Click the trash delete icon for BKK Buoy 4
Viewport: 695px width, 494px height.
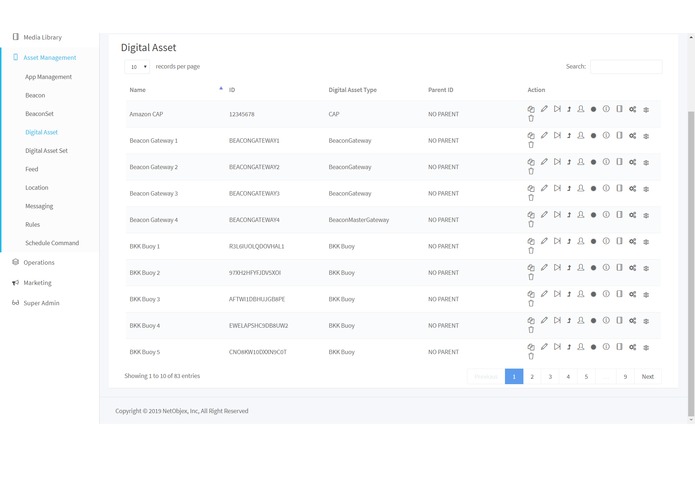(x=531, y=330)
